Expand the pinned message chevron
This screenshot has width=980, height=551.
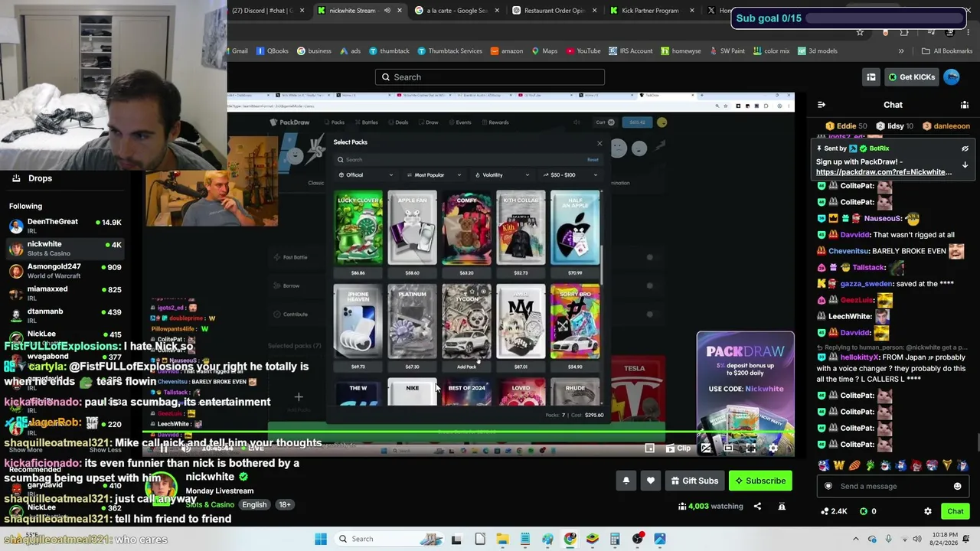pos(965,165)
